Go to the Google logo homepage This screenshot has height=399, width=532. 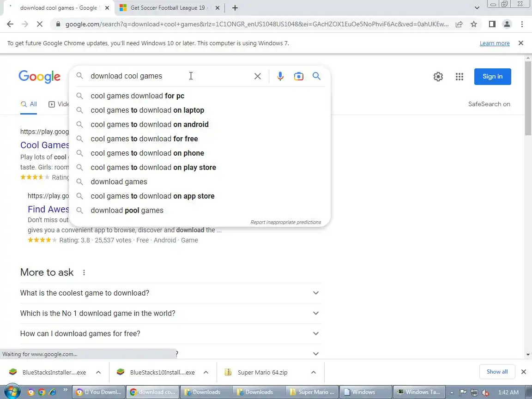point(39,77)
